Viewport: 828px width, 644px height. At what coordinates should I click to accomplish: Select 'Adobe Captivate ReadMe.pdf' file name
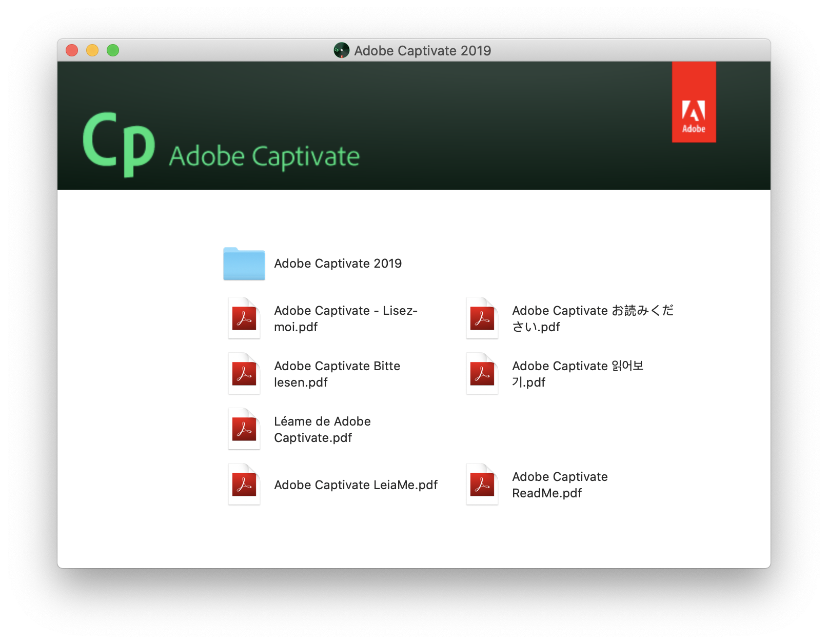[560, 485]
